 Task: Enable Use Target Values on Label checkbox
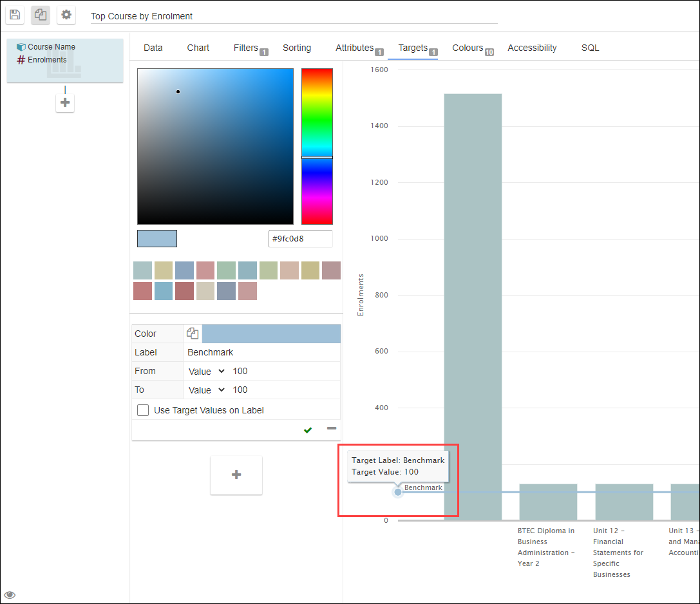(143, 410)
